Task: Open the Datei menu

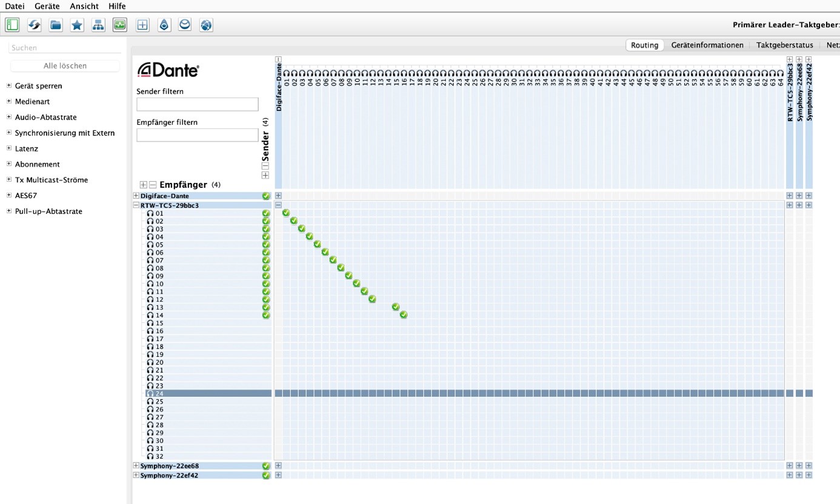Action: [15, 6]
